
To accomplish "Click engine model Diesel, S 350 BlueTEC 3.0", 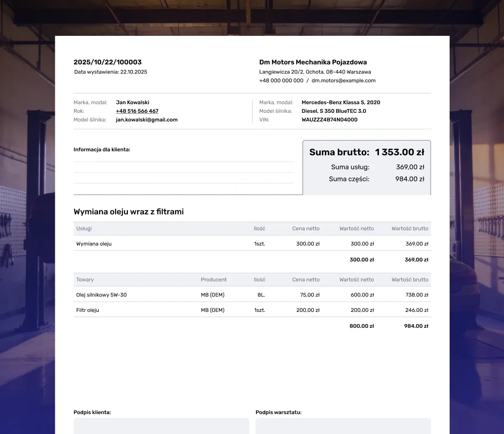I will point(334,111).
